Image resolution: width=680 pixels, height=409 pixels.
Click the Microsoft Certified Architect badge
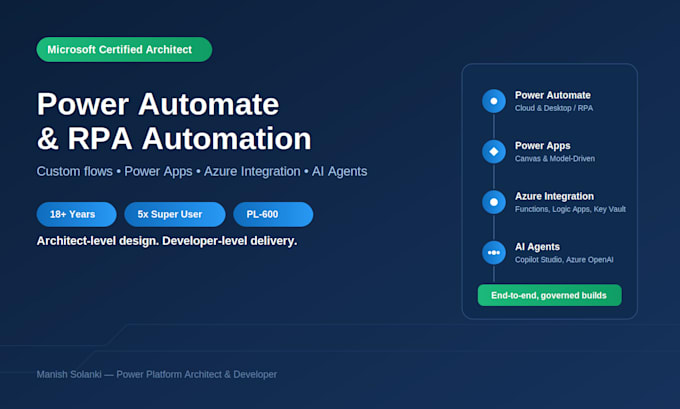[x=124, y=49]
